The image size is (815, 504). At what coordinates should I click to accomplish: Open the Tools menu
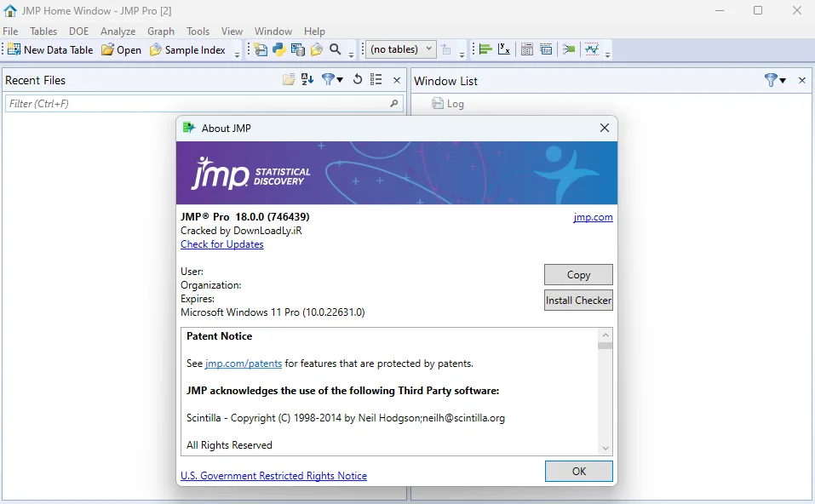tap(198, 31)
